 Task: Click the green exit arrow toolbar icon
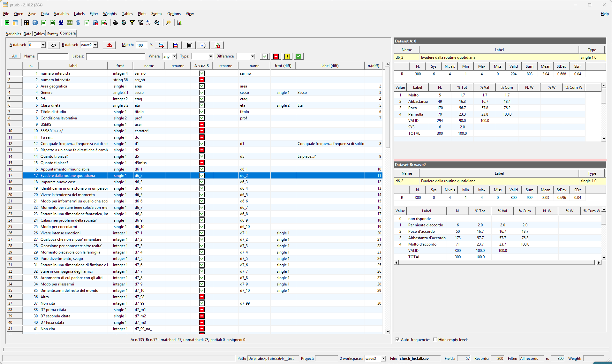pyautogui.click(x=7, y=23)
